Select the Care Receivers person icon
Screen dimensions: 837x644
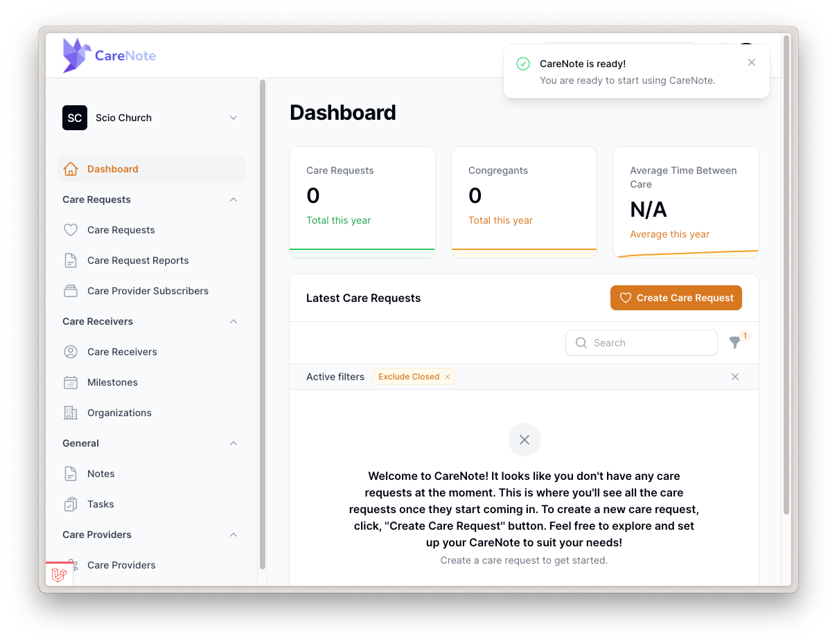point(70,351)
